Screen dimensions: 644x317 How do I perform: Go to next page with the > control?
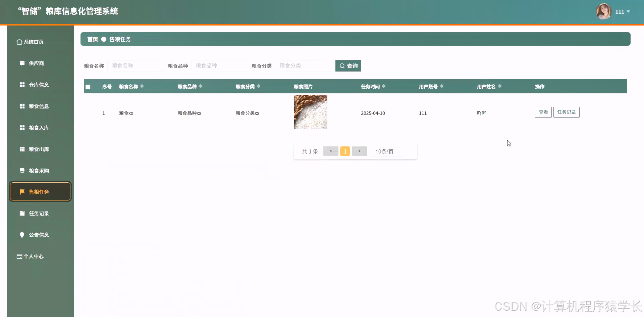(359, 151)
